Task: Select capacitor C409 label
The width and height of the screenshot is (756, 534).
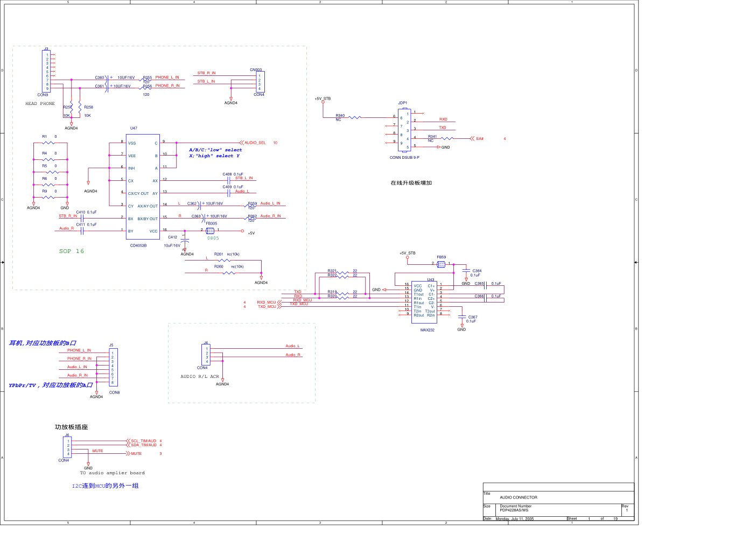Action: (x=227, y=187)
